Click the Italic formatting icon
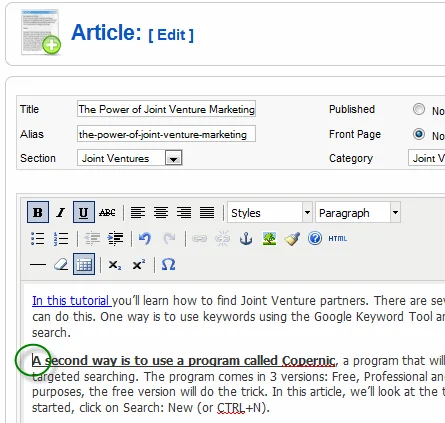445x423 pixels. point(61,212)
